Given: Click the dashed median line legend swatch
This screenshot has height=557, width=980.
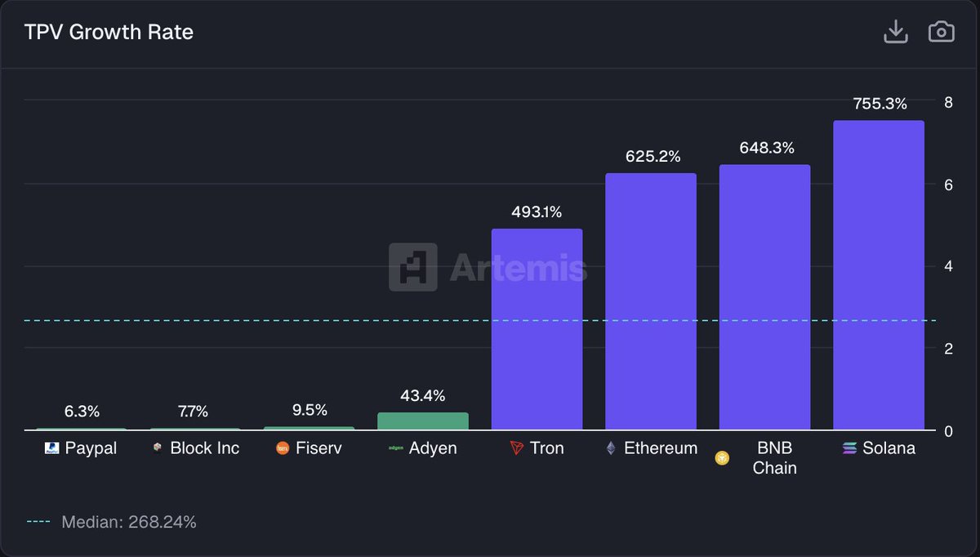Looking at the screenshot, I should coord(38,522).
